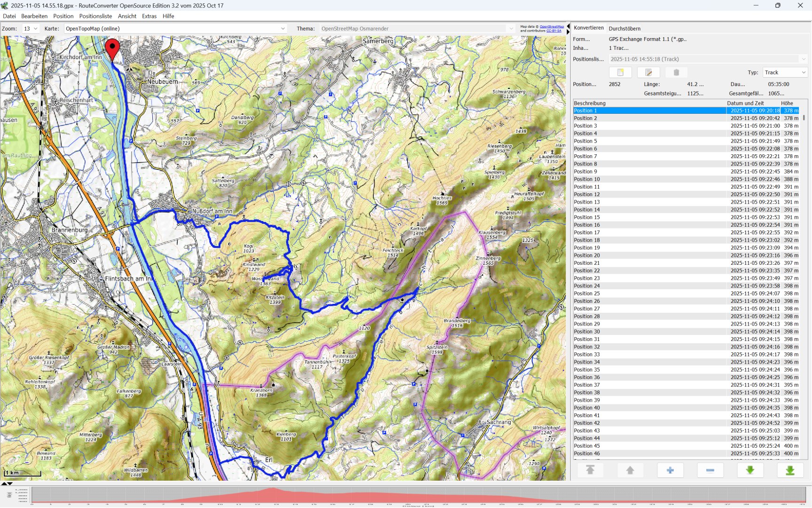Click the RouteConverter app icon in title bar

pos(5,6)
